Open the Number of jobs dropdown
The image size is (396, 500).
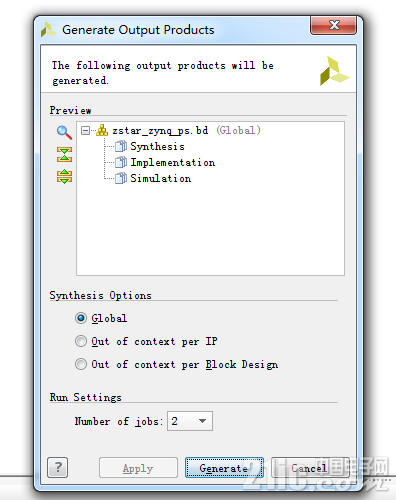pyautogui.click(x=190, y=421)
